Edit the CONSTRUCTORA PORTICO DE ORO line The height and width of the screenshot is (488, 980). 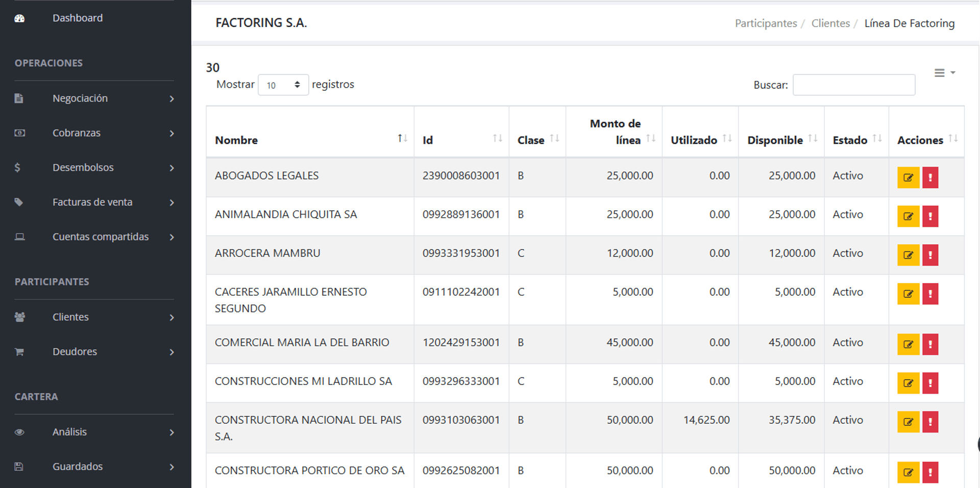908,472
